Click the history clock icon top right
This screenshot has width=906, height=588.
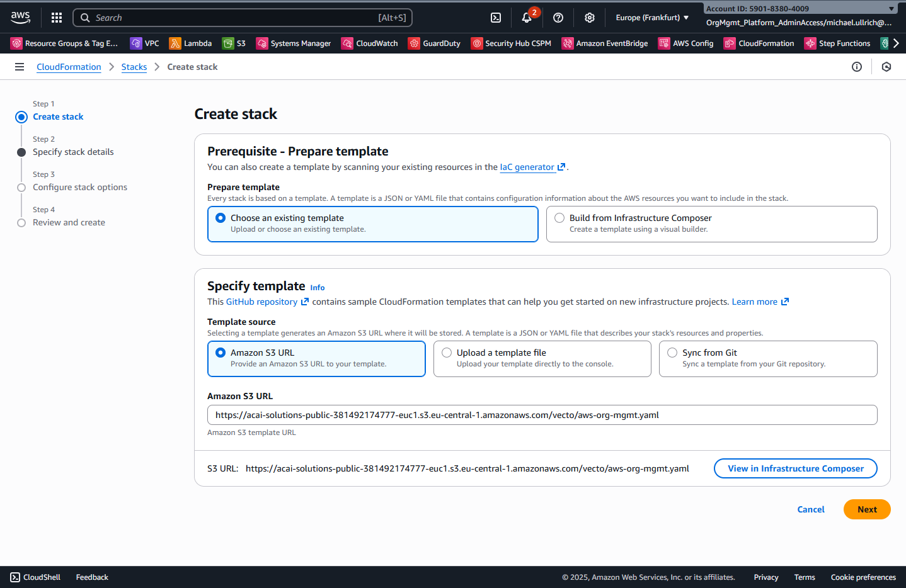[886, 66]
